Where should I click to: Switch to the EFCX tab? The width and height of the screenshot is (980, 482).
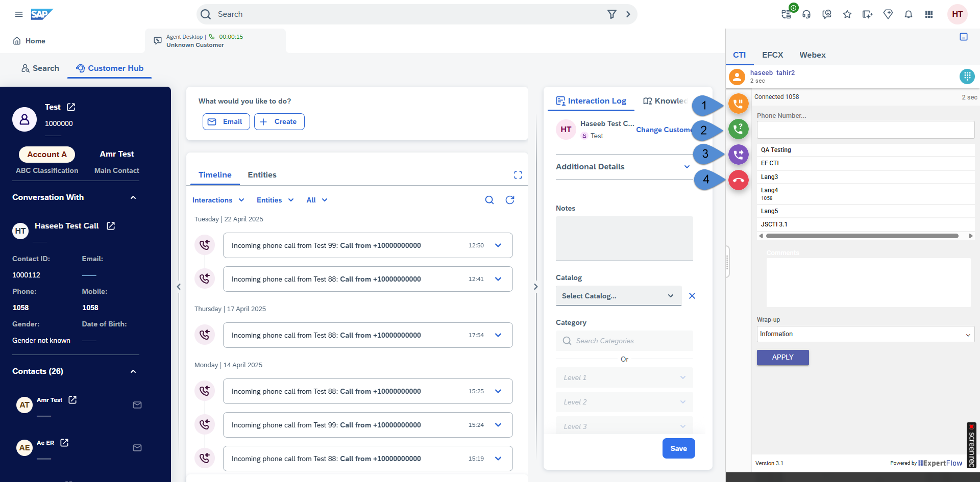[772, 55]
